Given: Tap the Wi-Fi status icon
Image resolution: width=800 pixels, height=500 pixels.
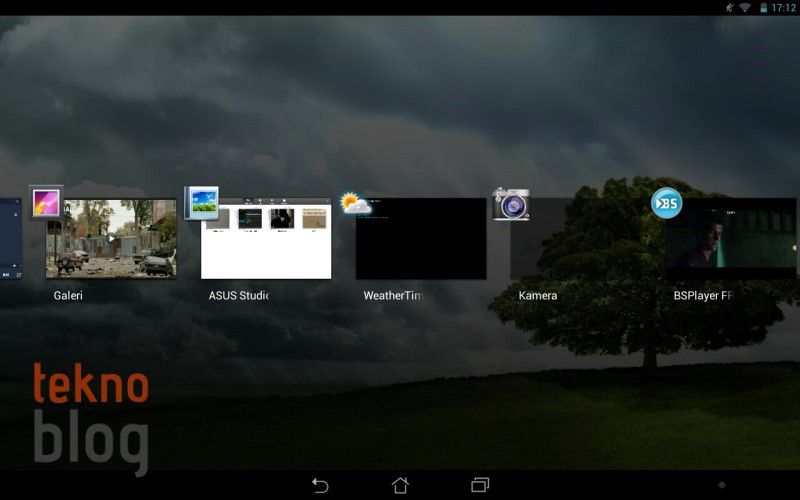Looking at the screenshot, I should (x=745, y=7).
